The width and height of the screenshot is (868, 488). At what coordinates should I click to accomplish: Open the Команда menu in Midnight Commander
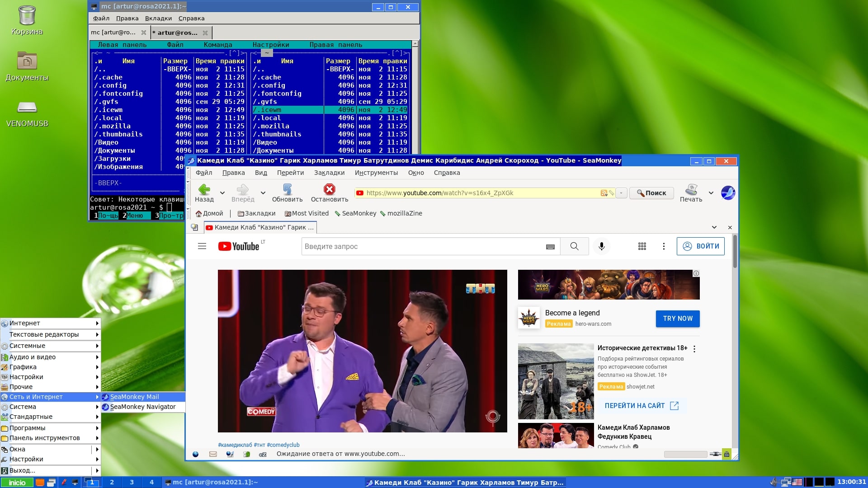[x=218, y=45]
